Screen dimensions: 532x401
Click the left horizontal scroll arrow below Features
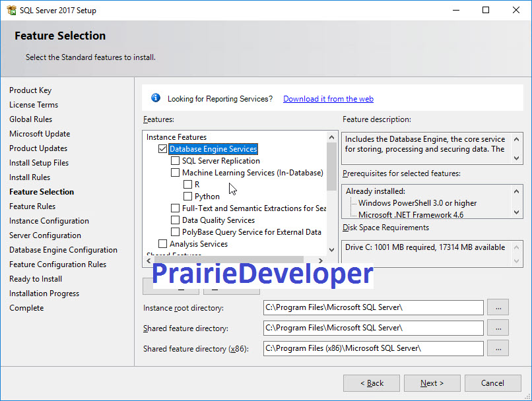148,261
